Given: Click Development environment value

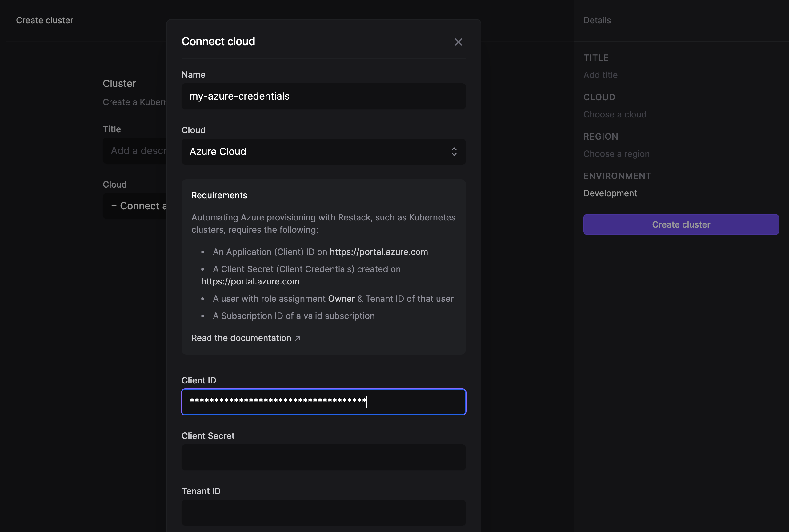Looking at the screenshot, I should coord(610,193).
